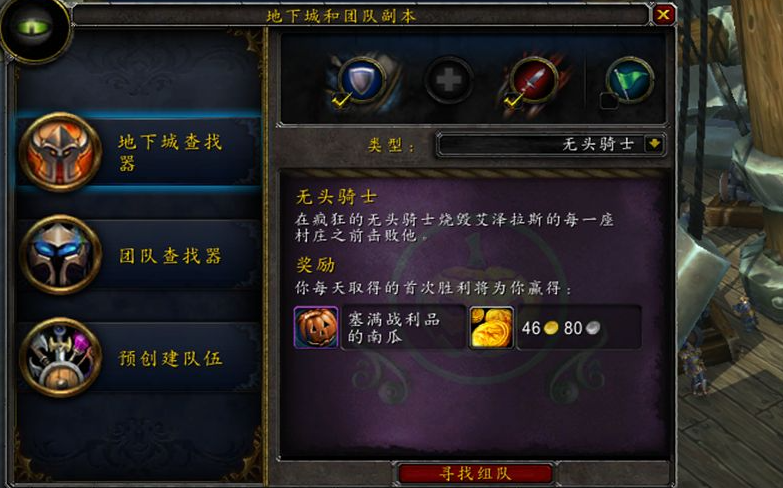
Task: Select the healer cross role icon
Action: pos(448,80)
